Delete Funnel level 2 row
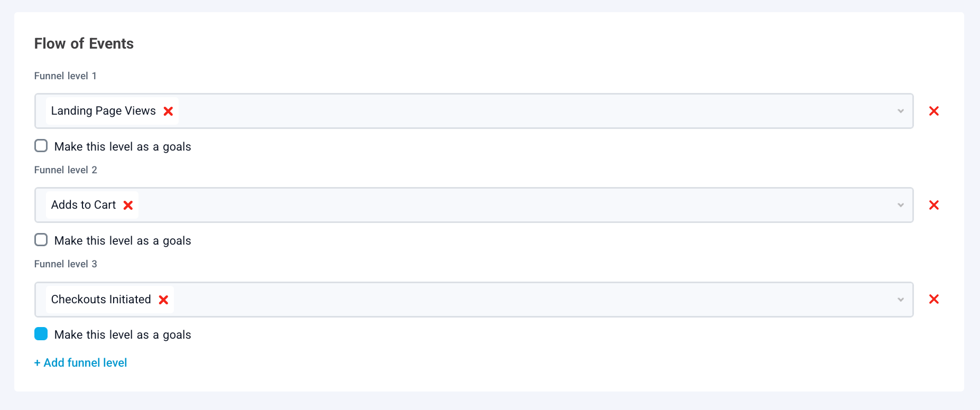The height and width of the screenshot is (410, 980). click(933, 205)
